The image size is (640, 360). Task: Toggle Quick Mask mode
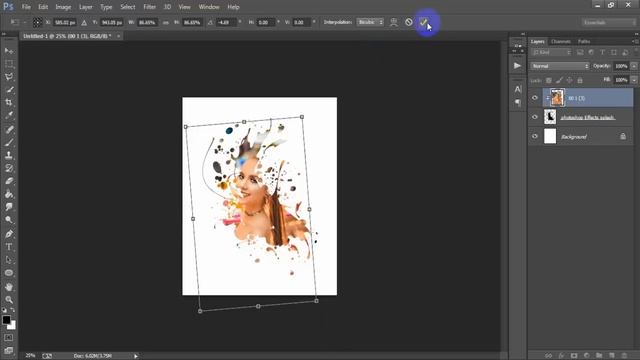coord(9,338)
